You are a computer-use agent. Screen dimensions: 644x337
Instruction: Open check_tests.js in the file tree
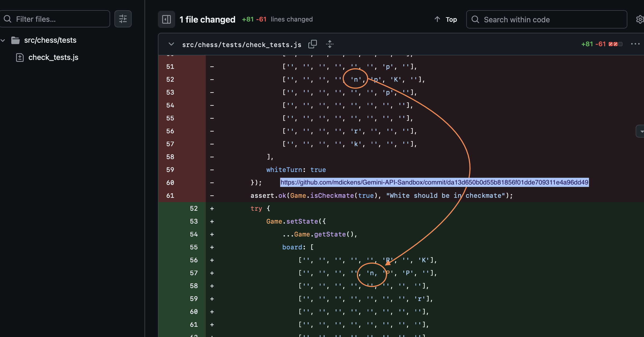click(53, 57)
